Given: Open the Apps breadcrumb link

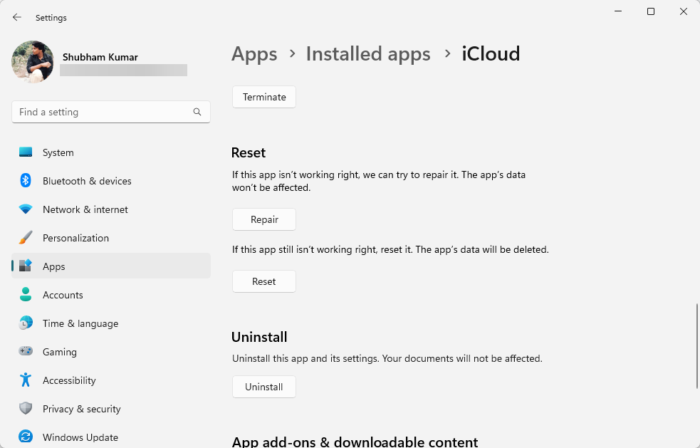Looking at the screenshot, I should click(x=254, y=54).
